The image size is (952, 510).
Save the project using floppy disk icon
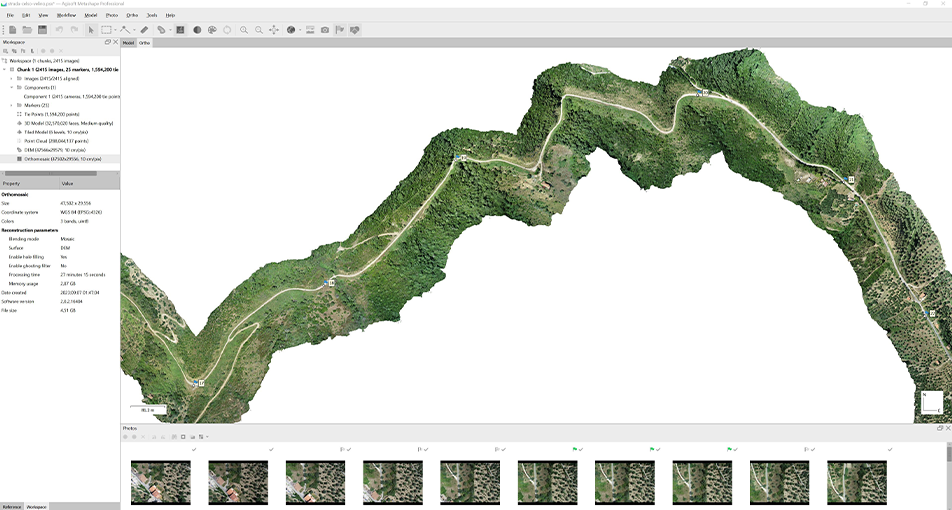(42, 30)
